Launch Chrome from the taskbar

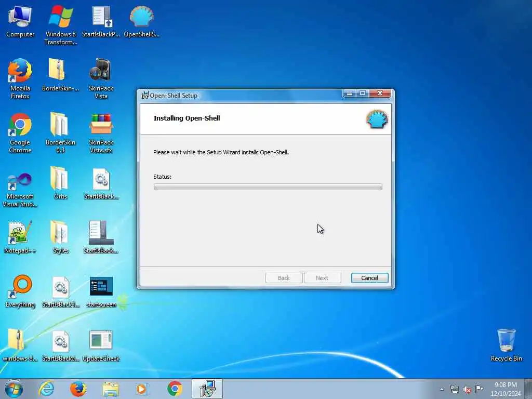(x=175, y=389)
